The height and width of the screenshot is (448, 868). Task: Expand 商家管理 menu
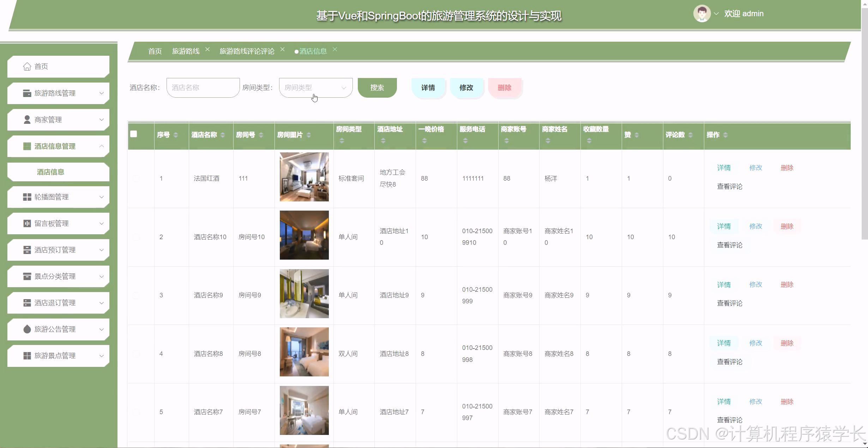(x=101, y=120)
